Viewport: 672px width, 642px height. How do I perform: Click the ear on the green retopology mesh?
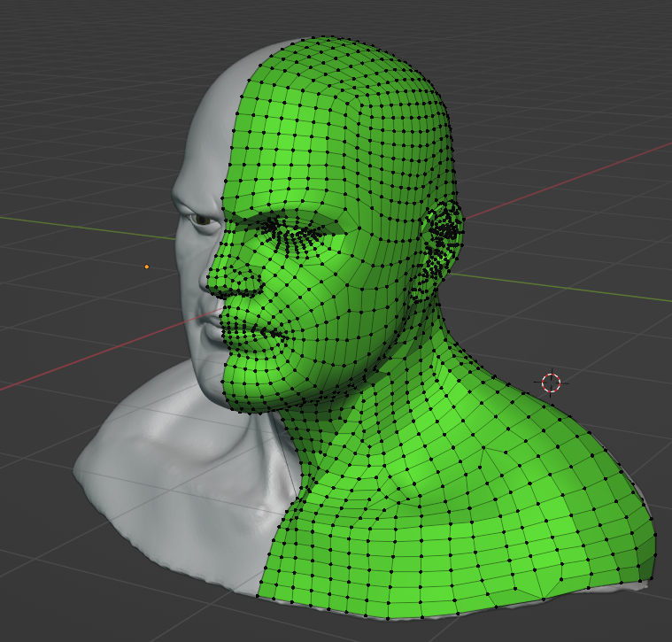click(x=437, y=251)
